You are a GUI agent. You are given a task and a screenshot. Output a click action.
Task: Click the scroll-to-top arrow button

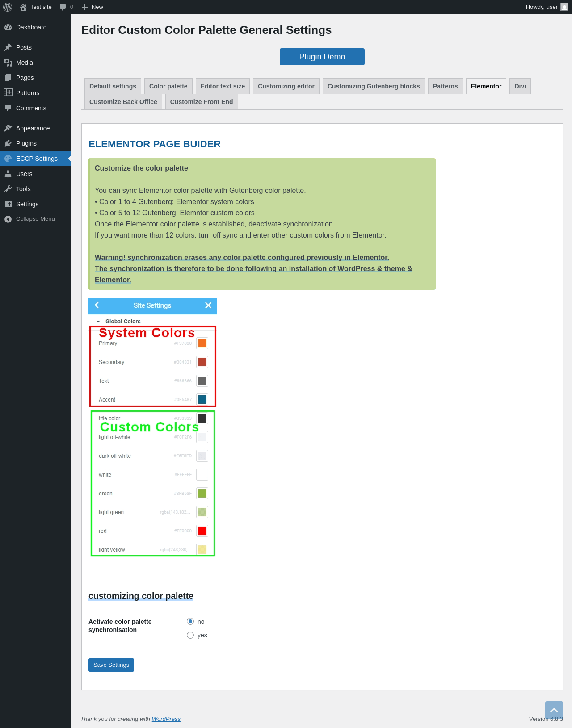(x=554, y=710)
